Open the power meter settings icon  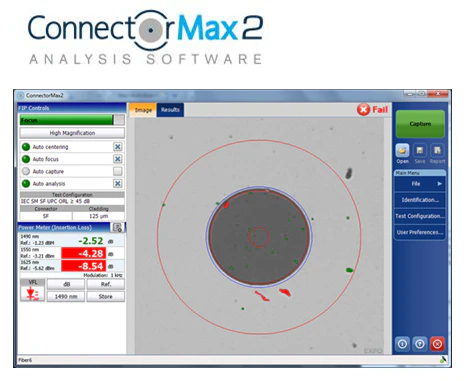point(117,228)
